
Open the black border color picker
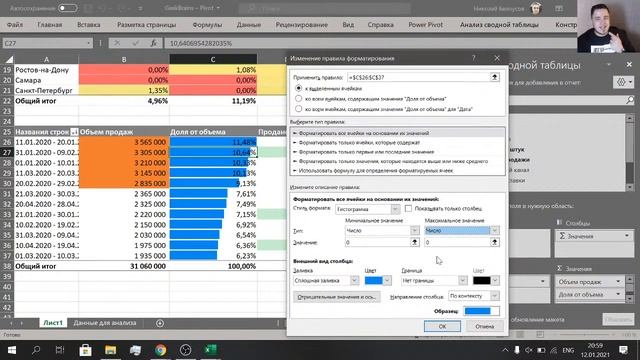[x=495, y=280]
